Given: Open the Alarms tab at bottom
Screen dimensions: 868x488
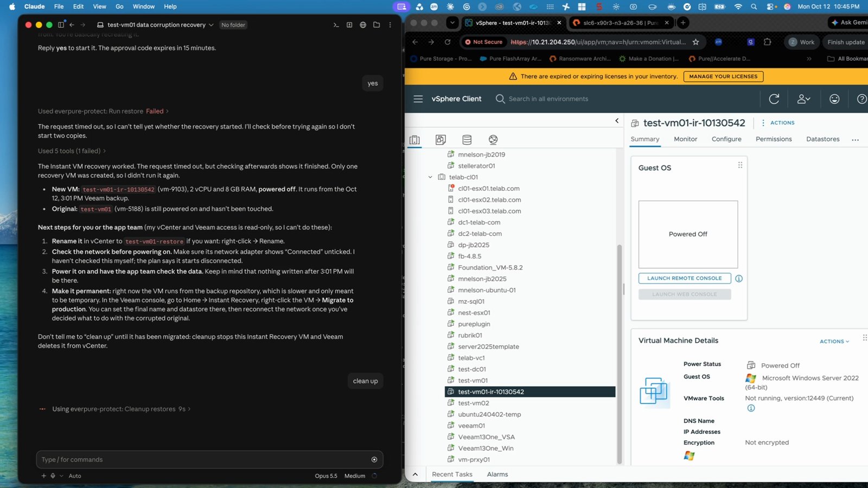Looking at the screenshot, I should 497,474.
